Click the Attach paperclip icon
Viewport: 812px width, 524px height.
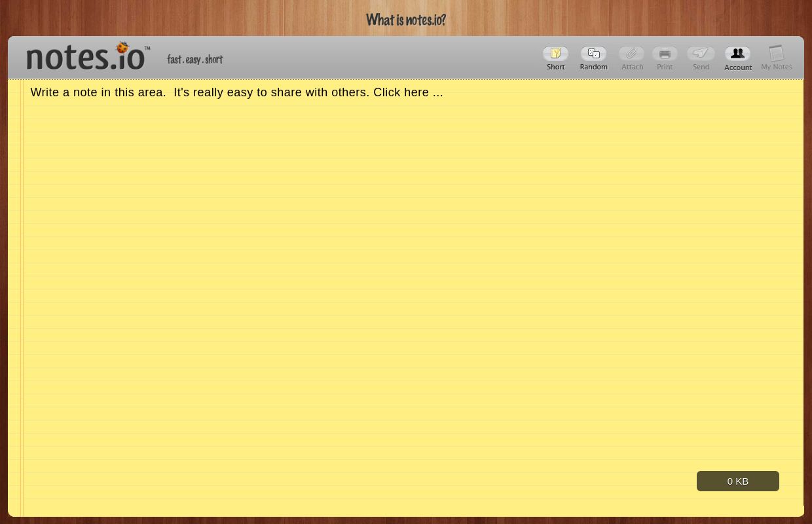[632, 54]
